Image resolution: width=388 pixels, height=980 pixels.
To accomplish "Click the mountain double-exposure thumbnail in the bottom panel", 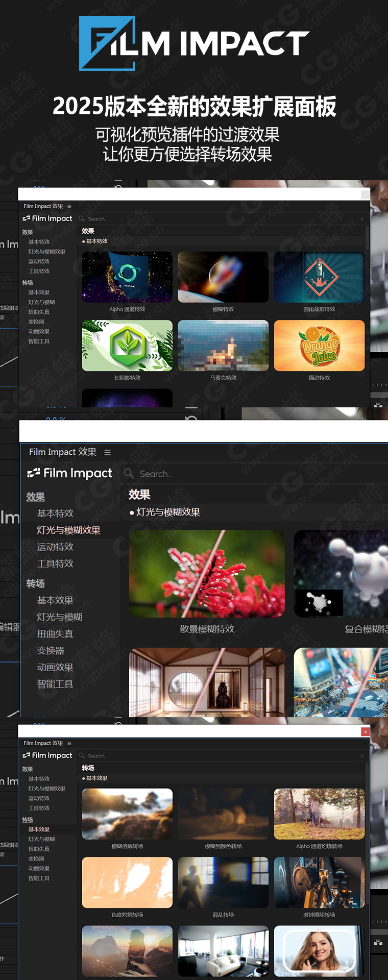I will 127,951.
